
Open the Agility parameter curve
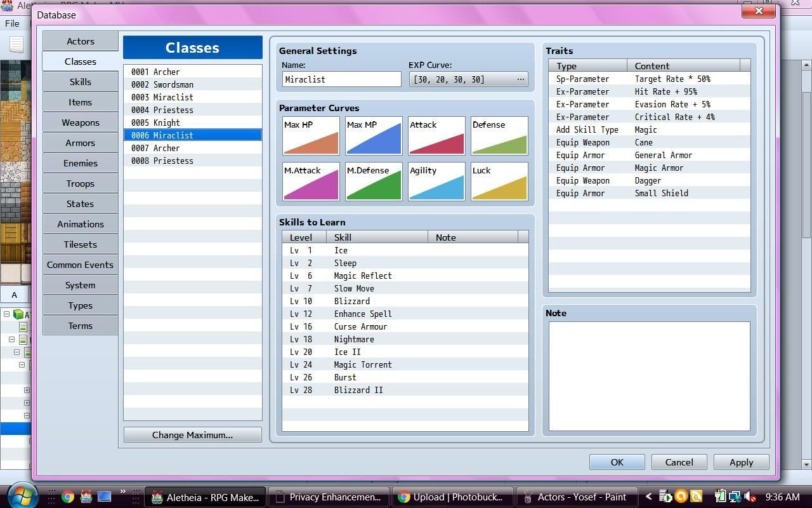436,182
